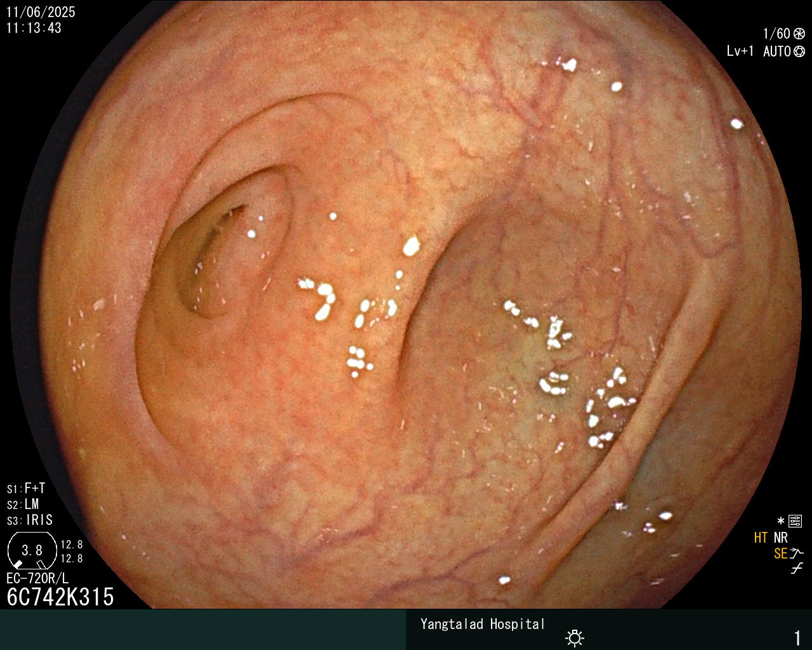The height and width of the screenshot is (650, 812).
Task: Click the structure enhancement curve icon beside SE
Action: 797,554
